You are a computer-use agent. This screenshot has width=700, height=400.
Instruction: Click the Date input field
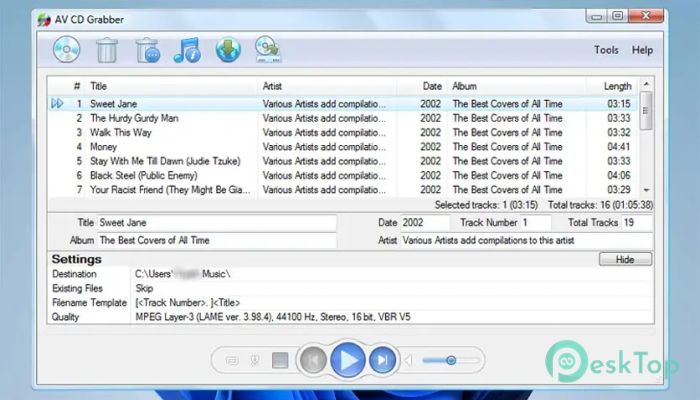click(425, 222)
